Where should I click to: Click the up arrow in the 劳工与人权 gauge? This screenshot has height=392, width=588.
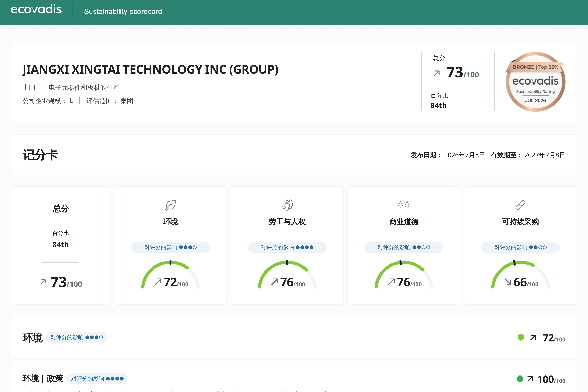[x=274, y=282]
